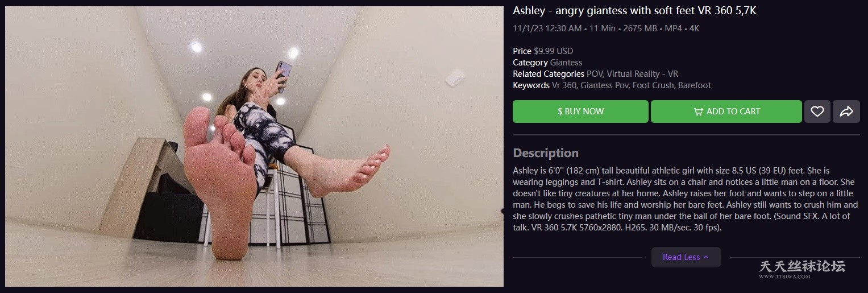868x293 pixels.
Task: Purchase the clip with BUY NOW button
Action: click(x=580, y=112)
